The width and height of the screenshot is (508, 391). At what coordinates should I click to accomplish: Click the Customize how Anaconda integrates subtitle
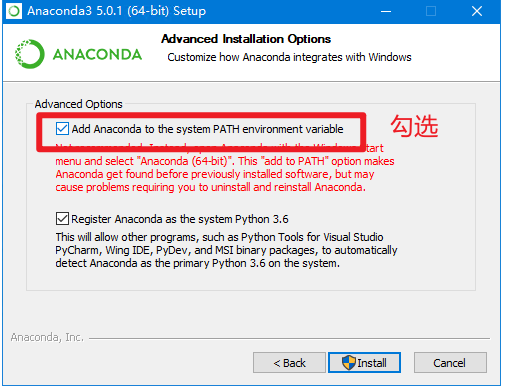(289, 57)
